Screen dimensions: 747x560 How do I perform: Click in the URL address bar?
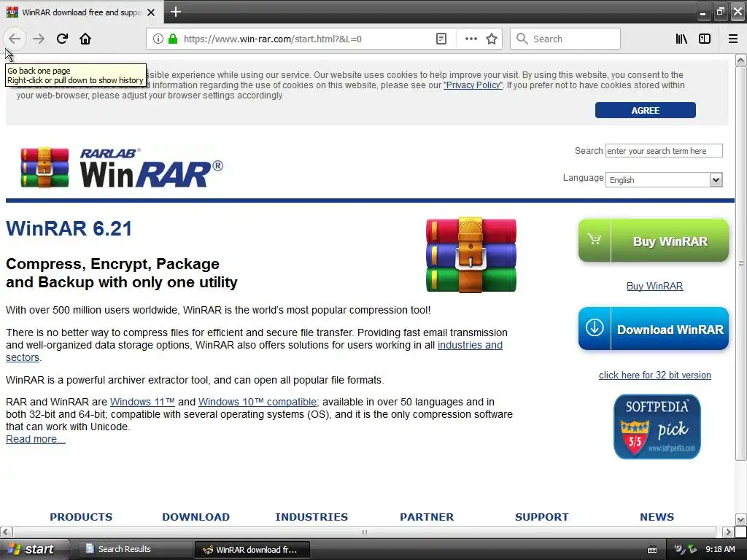[305, 39]
